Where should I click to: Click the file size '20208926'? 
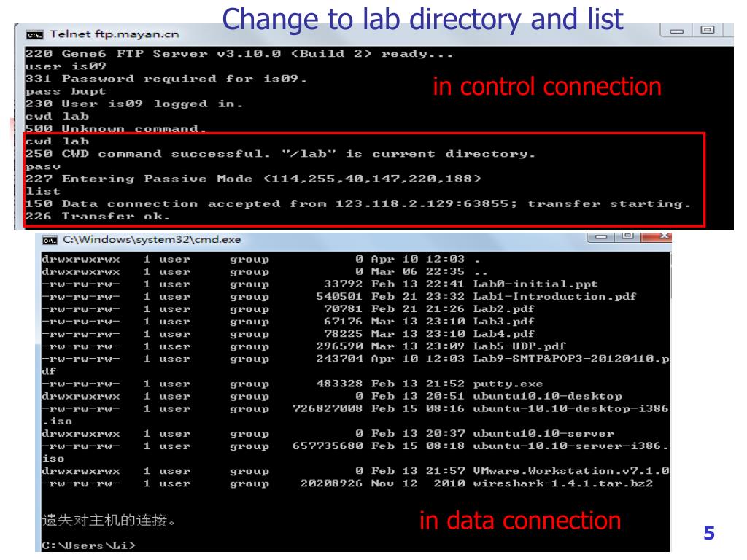[x=331, y=483]
